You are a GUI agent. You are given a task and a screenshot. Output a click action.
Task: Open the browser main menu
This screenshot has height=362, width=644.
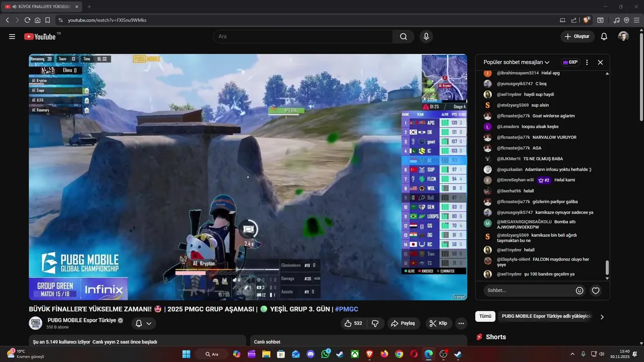coord(636,20)
